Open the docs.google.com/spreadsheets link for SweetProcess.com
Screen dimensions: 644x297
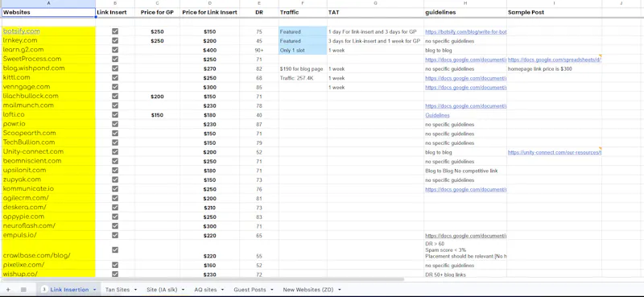click(x=555, y=60)
